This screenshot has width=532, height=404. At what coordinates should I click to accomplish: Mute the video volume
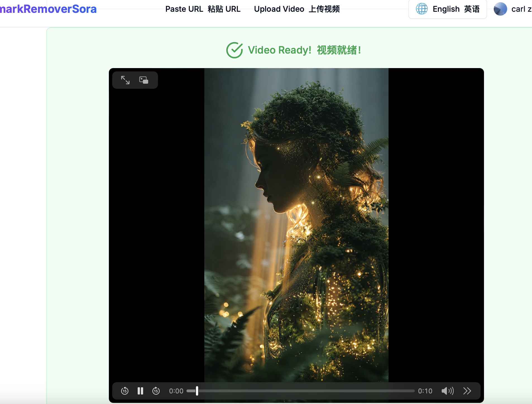pos(448,391)
